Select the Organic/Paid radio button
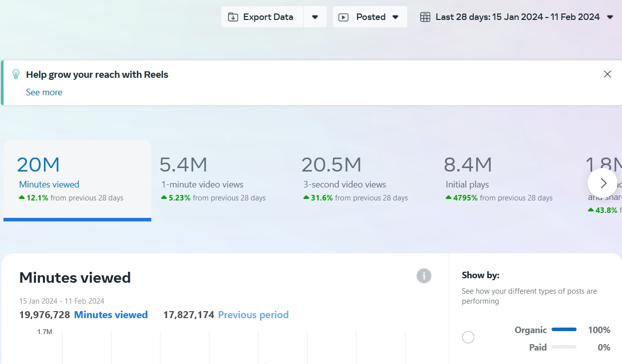This screenshot has width=622, height=364. (x=468, y=338)
